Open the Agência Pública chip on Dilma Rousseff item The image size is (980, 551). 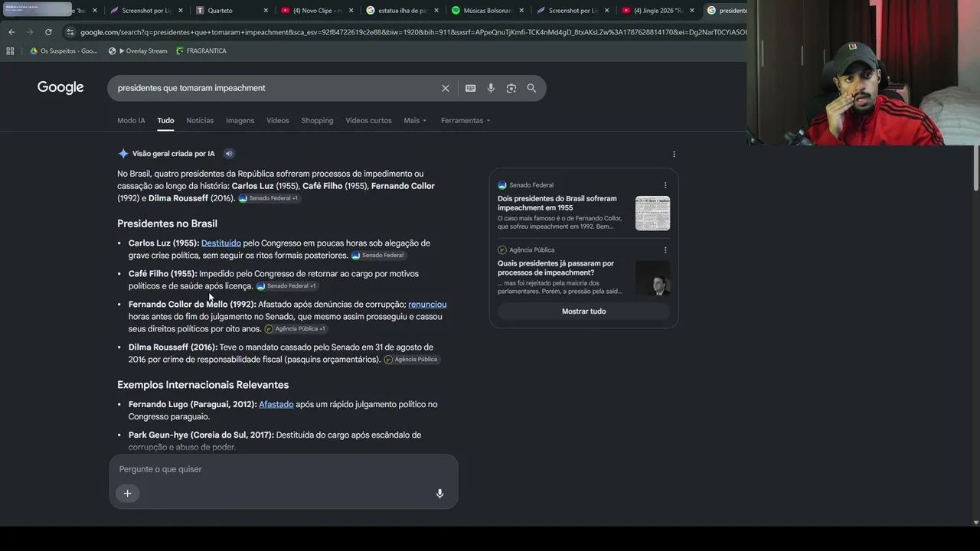click(x=411, y=360)
